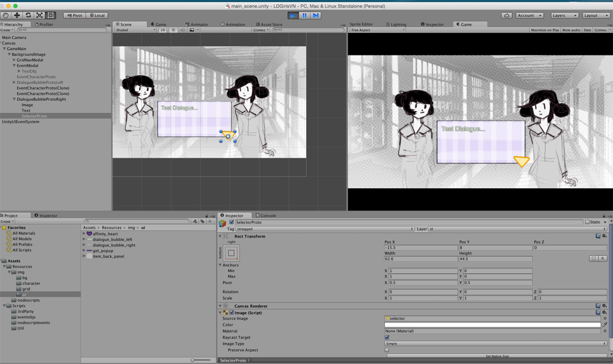
Task: Toggle the Pivot handle position button
Action: tap(75, 15)
